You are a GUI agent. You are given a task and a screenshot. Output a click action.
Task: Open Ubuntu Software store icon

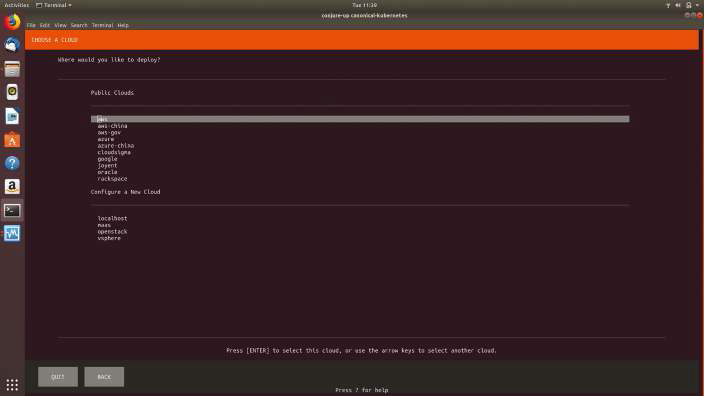coord(12,140)
